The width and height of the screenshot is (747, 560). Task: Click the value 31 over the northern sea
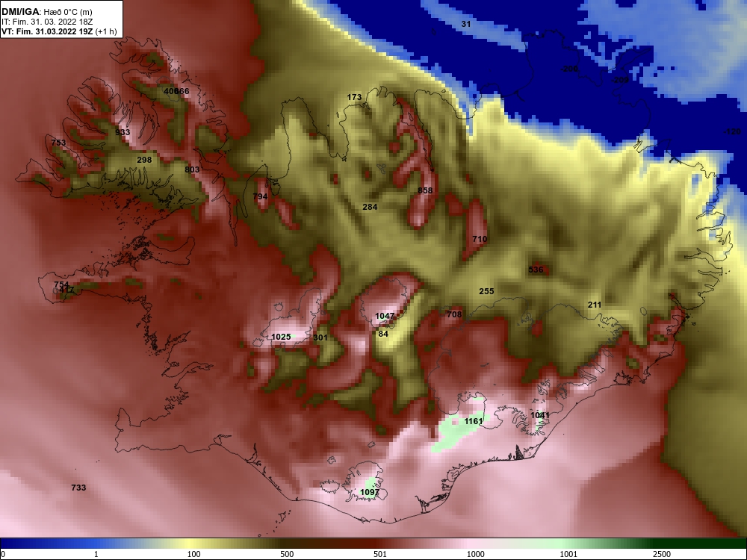click(x=466, y=24)
